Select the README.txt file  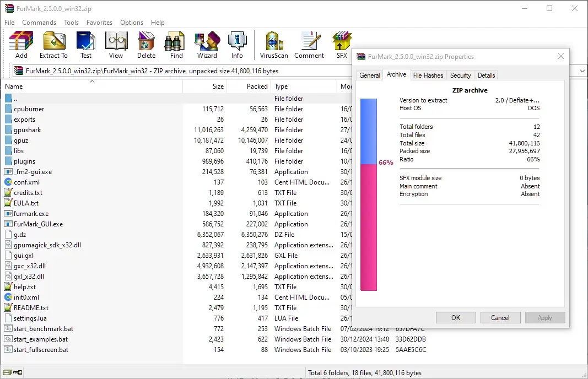177,308
